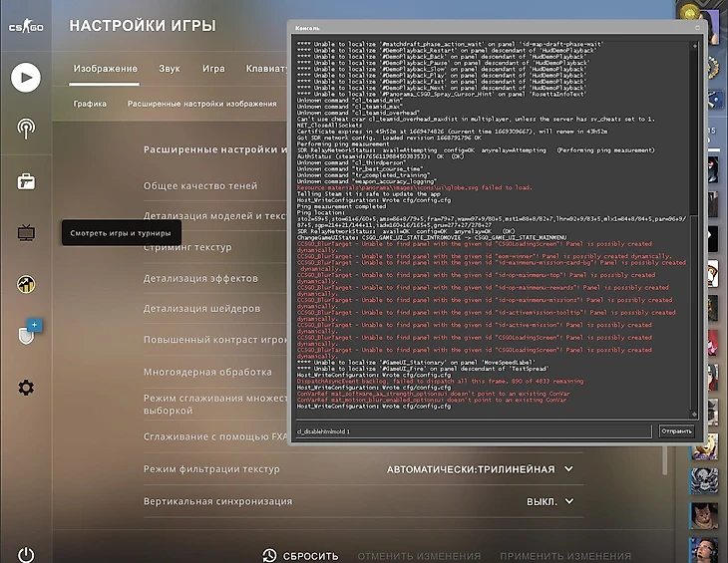
Task: Click the power icon to quit the game
Action: point(26,555)
